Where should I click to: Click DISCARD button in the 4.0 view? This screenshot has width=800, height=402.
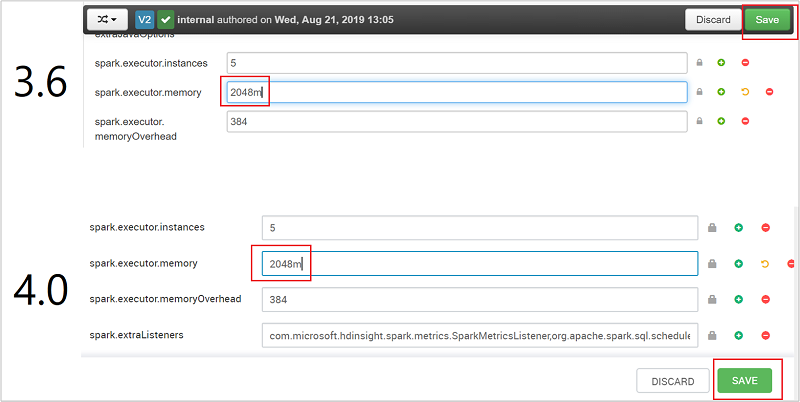pos(672,381)
